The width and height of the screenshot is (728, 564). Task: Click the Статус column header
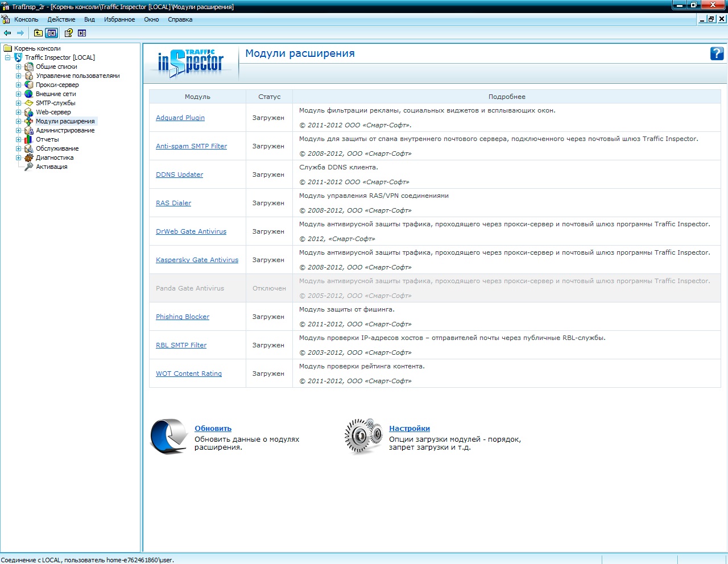(x=269, y=97)
